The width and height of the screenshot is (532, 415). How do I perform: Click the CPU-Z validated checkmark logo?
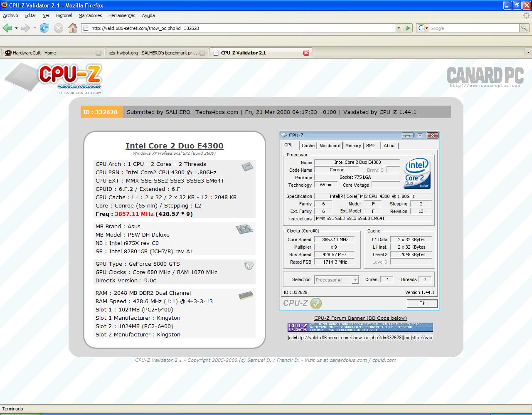click(302, 303)
